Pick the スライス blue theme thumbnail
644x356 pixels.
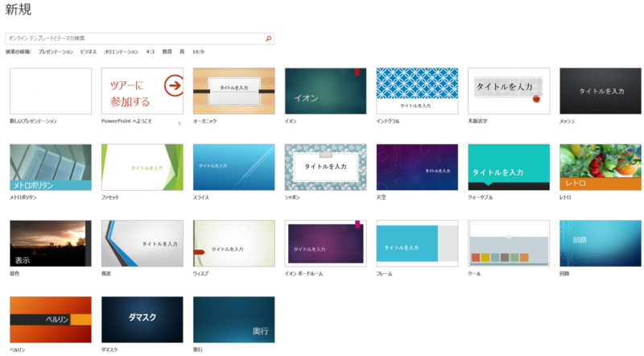point(233,168)
